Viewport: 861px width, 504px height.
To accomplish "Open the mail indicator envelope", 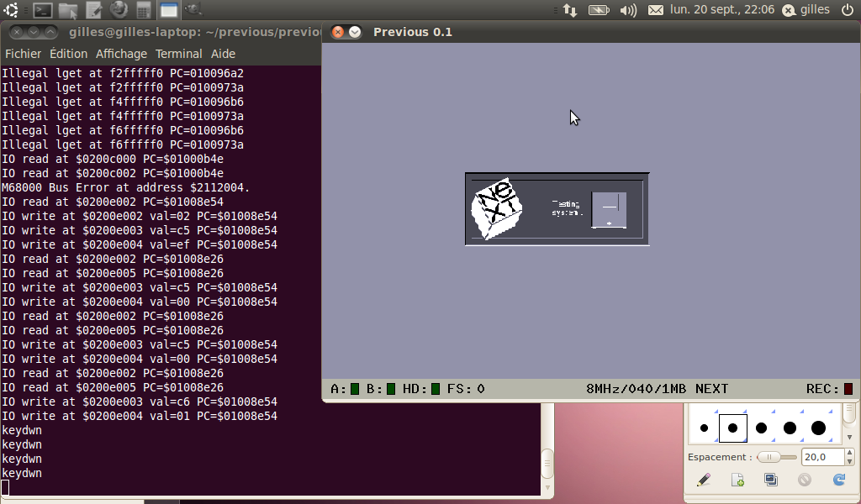I will 655,10.
